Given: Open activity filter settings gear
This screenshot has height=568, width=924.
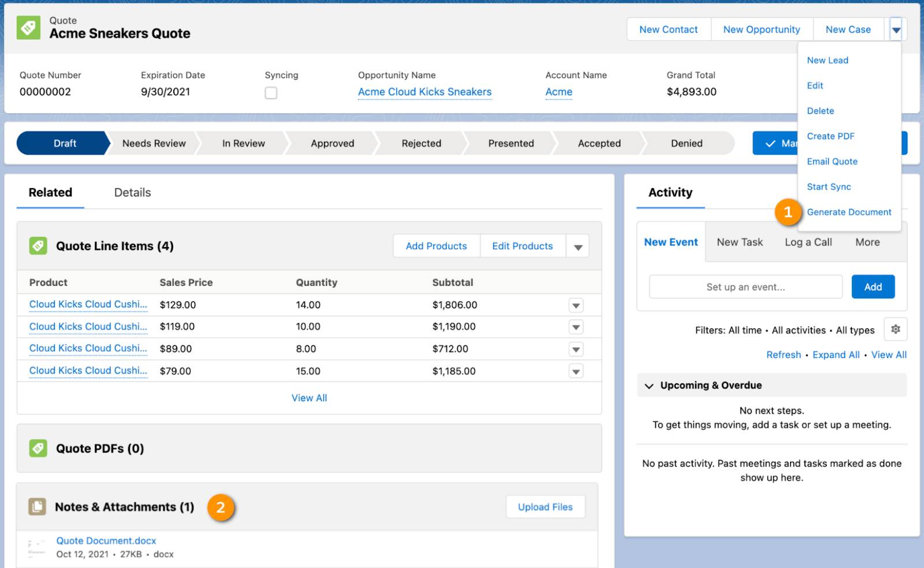Looking at the screenshot, I should pyautogui.click(x=896, y=329).
